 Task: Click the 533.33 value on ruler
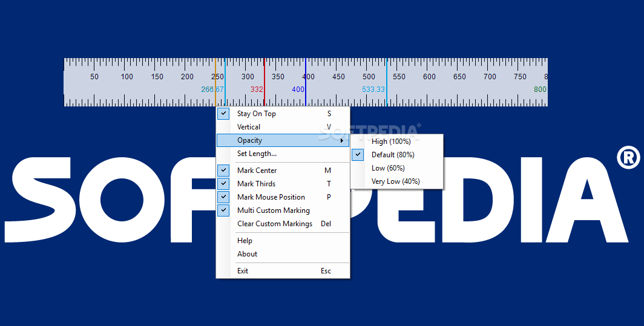click(373, 89)
